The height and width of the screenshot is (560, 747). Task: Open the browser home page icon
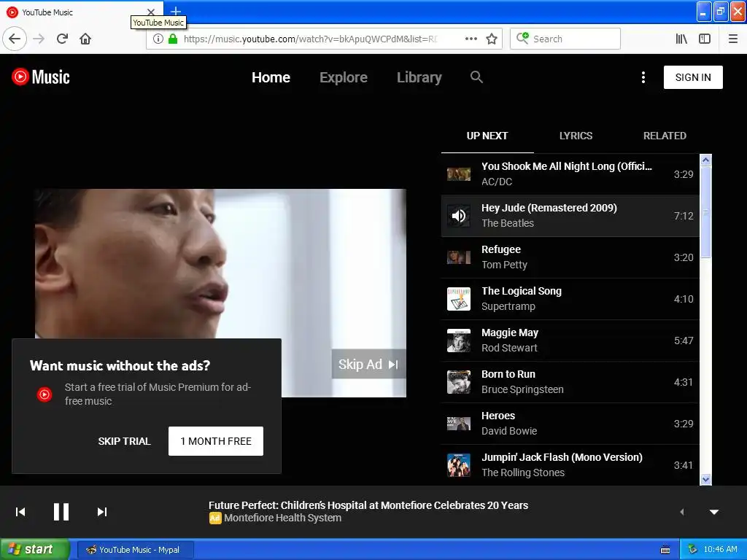85,39
